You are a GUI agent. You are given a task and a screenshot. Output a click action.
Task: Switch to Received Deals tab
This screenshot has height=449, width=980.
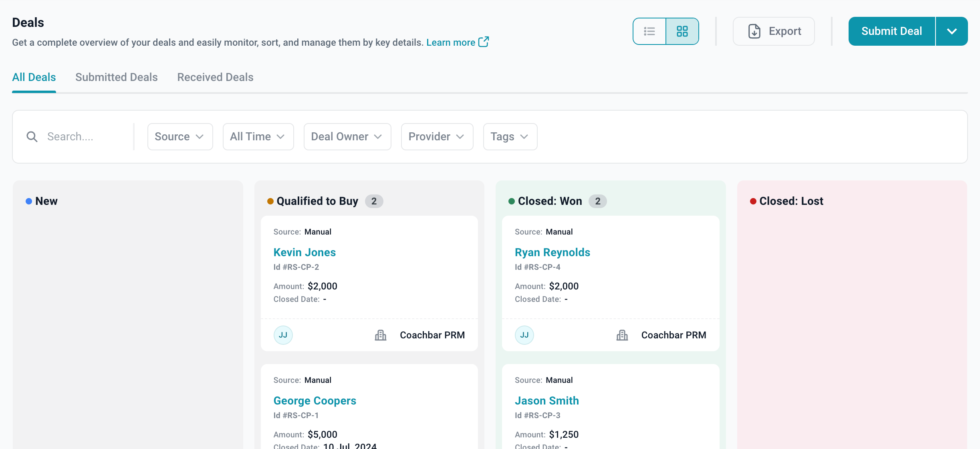pyautogui.click(x=215, y=77)
